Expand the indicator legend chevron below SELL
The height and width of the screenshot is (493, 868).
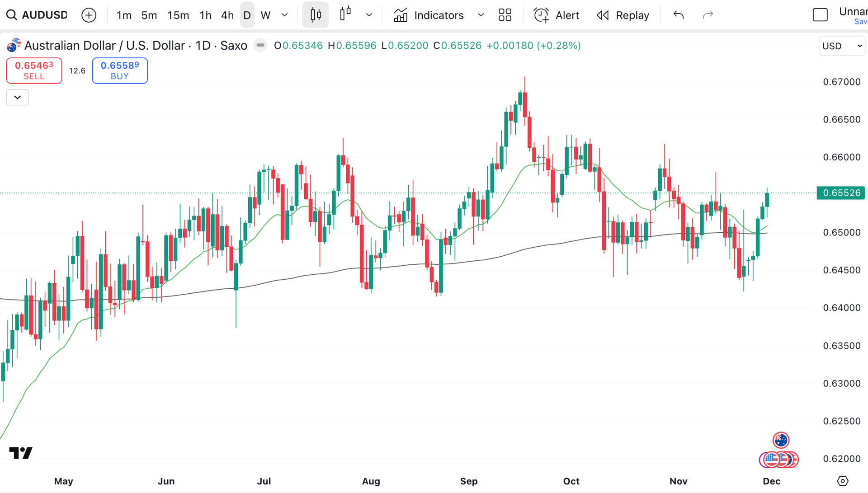tap(17, 97)
